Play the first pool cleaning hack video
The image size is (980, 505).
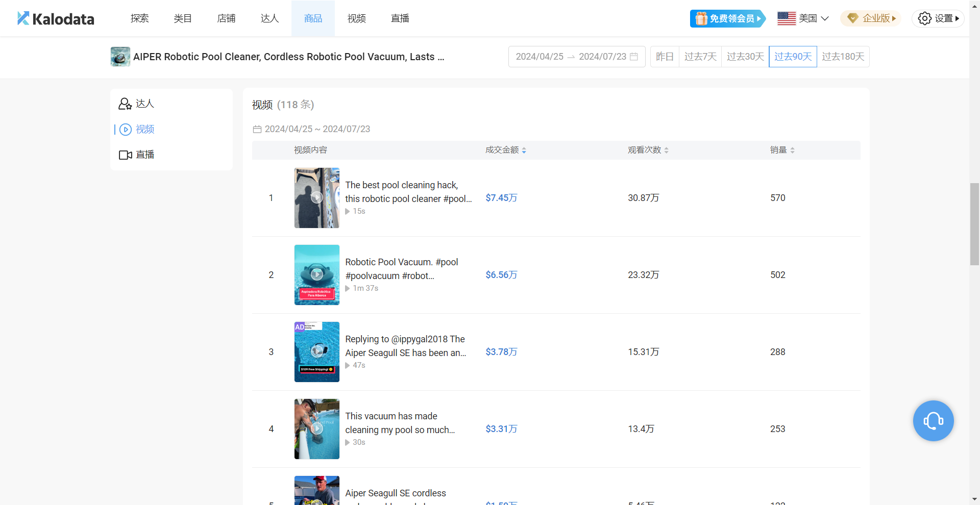click(316, 198)
